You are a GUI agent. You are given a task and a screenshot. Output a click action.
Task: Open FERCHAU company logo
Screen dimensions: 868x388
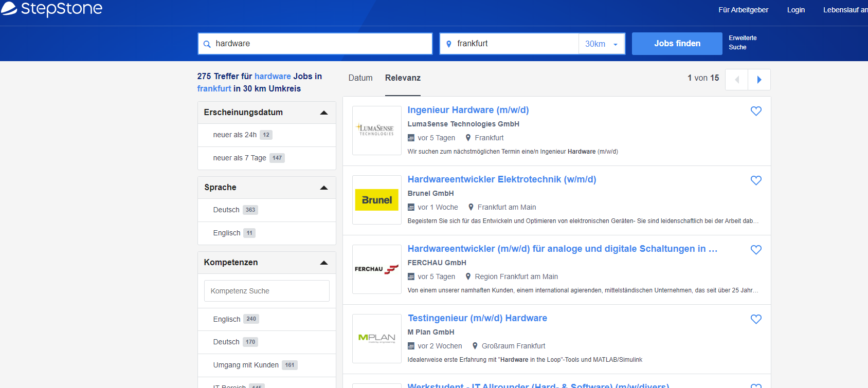coord(377,269)
